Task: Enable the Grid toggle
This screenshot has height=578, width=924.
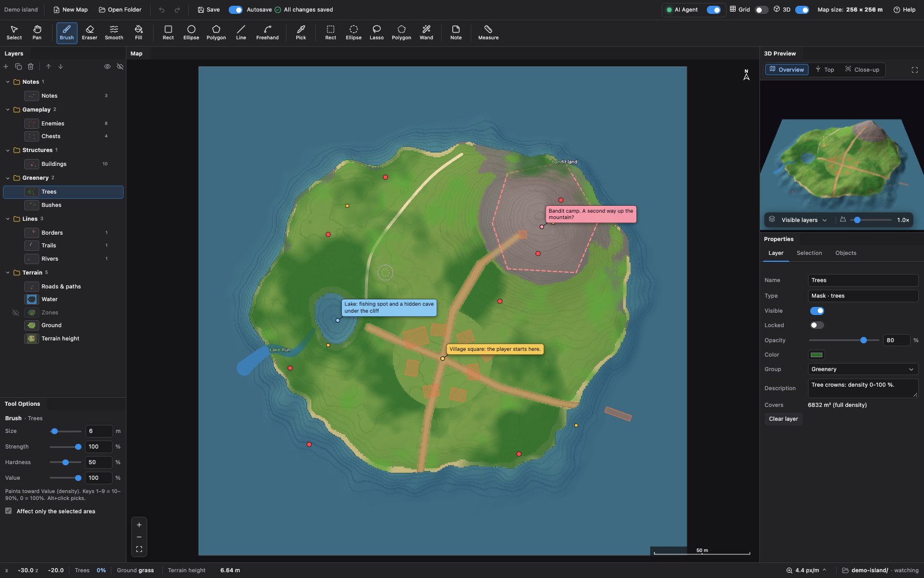Action: click(761, 10)
